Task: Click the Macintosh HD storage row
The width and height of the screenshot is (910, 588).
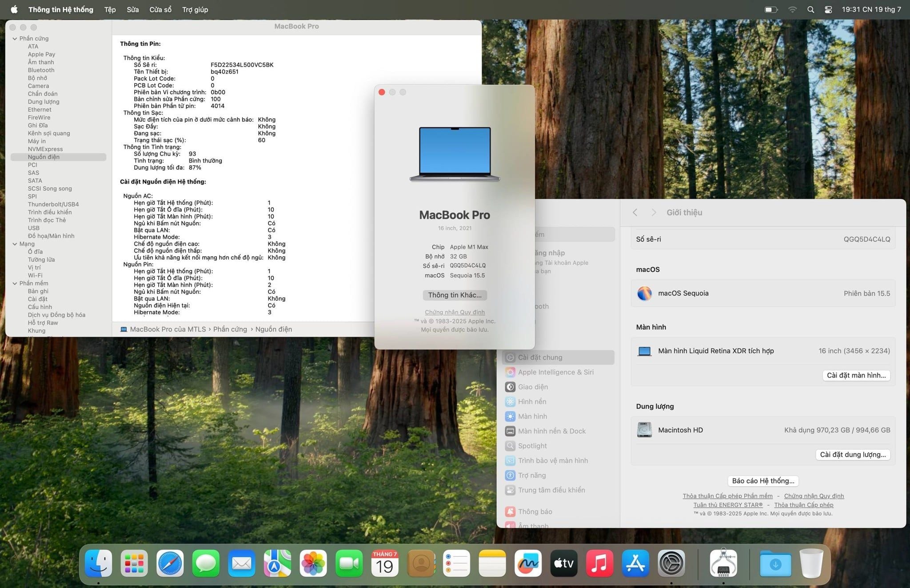Action: [x=763, y=430]
